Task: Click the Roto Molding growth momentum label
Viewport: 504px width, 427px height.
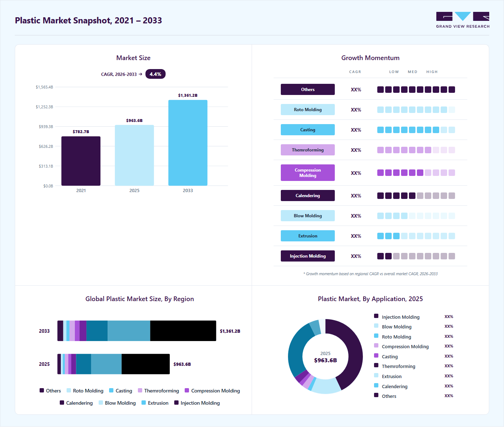Action: coord(308,110)
